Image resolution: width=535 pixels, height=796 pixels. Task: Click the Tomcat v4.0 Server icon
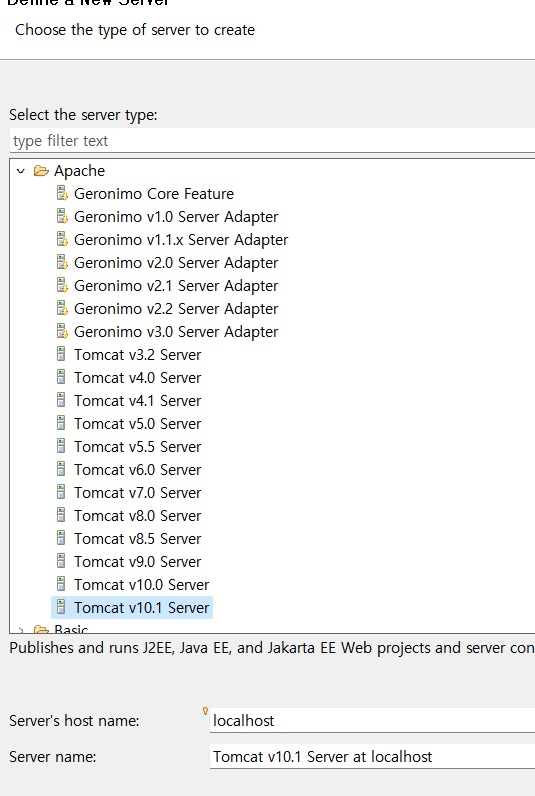click(x=61, y=377)
